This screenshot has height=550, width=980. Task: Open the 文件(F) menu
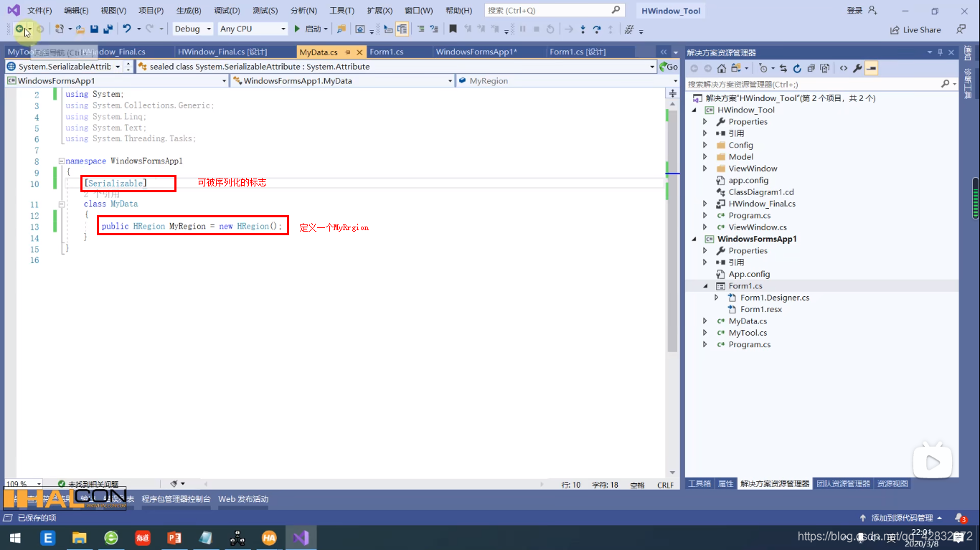click(x=39, y=11)
